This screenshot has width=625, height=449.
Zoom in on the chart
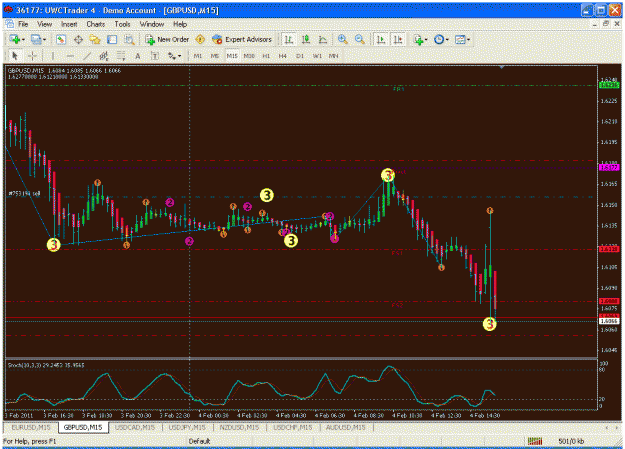tap(342, 39)
